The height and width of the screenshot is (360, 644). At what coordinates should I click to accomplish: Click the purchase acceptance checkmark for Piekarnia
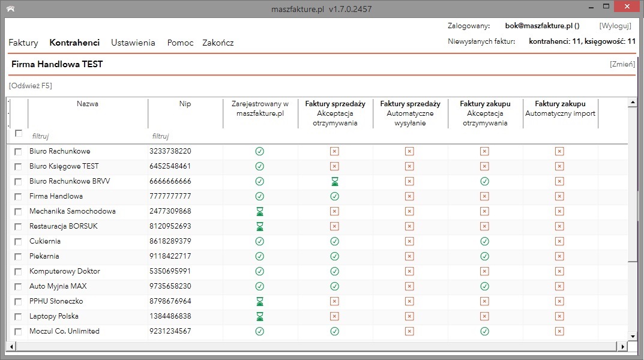484,257
